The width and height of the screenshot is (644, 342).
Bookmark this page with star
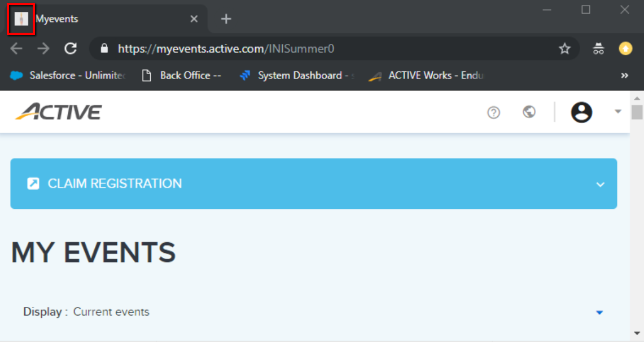tap(565, 49)
